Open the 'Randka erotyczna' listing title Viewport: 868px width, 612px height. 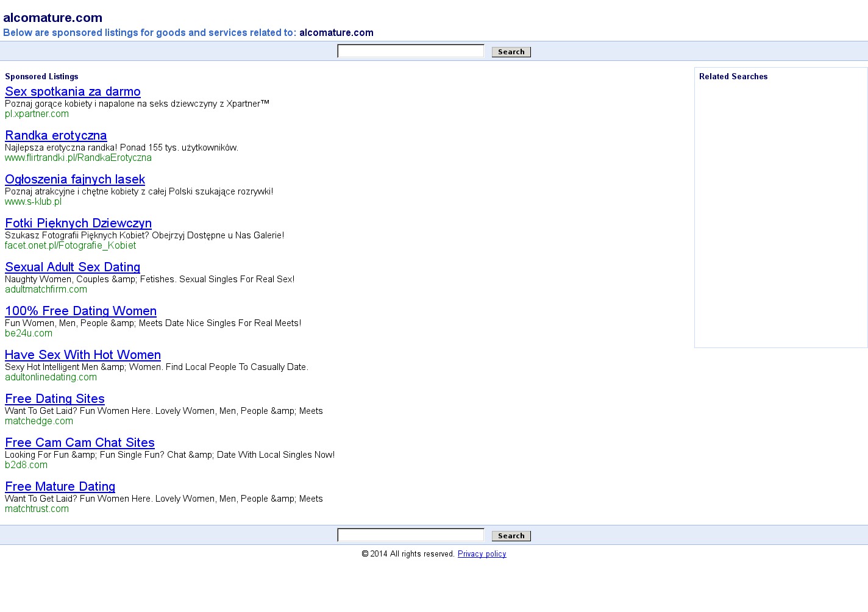[x=56, y=135]
